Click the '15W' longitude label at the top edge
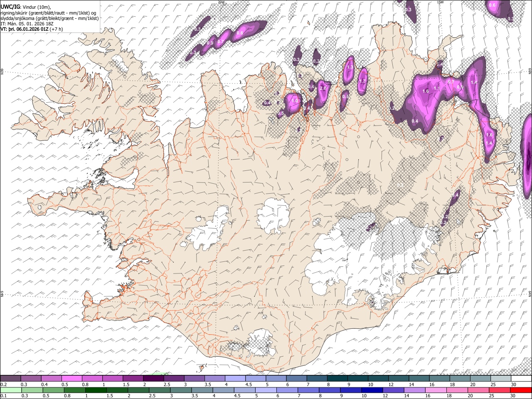The image size is (532, 399). (x=440, y=2)
